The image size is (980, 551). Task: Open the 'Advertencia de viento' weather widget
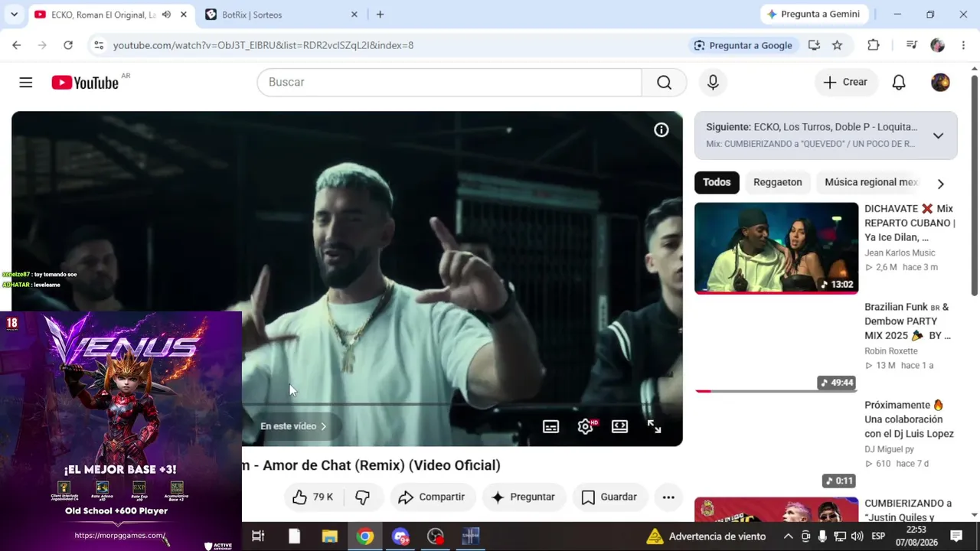click(706, 536)
